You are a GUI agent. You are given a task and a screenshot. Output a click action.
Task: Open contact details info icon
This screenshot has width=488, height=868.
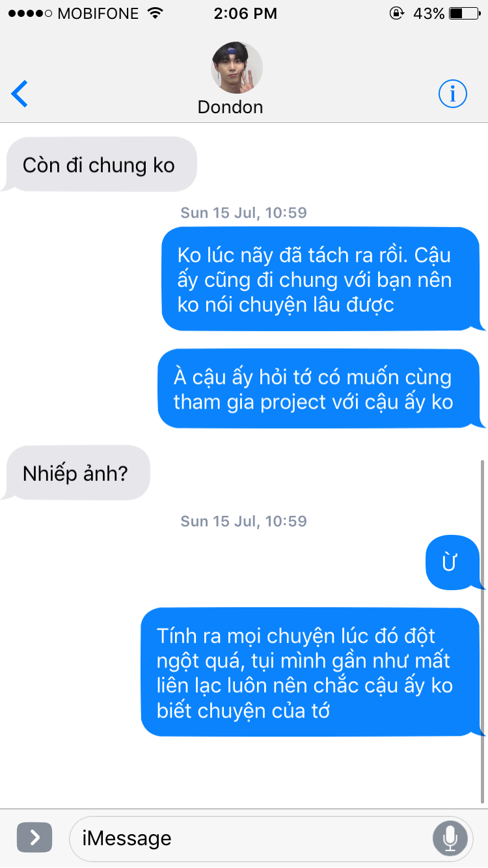pos(452,94)
